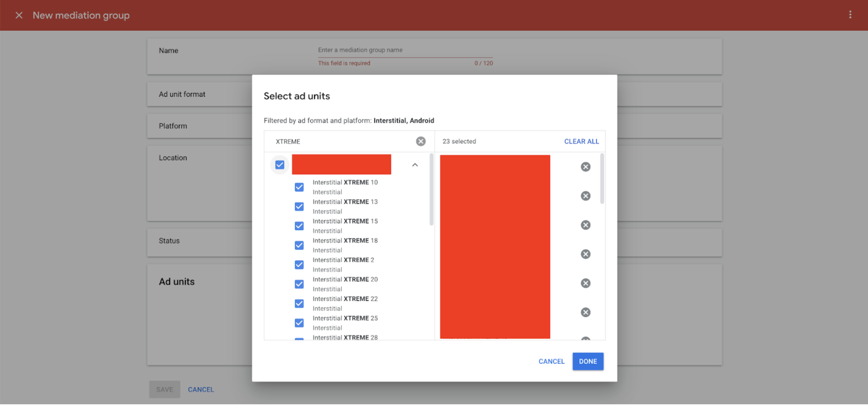868x405 pixels.
Task: Cancel the Select ad units dialog
Action: click(x=551, y=361)
